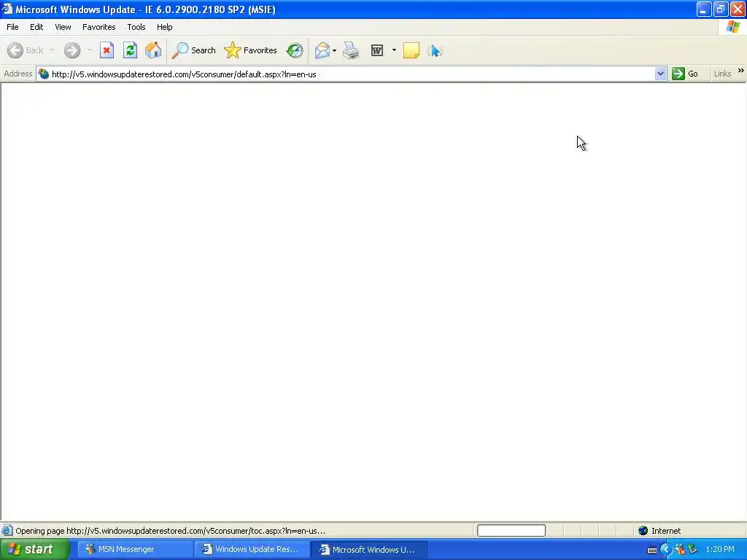The height and width of the screenshot is (560, 747).
Task: Click the network tray icon with red X
Action: click(680, 550)
